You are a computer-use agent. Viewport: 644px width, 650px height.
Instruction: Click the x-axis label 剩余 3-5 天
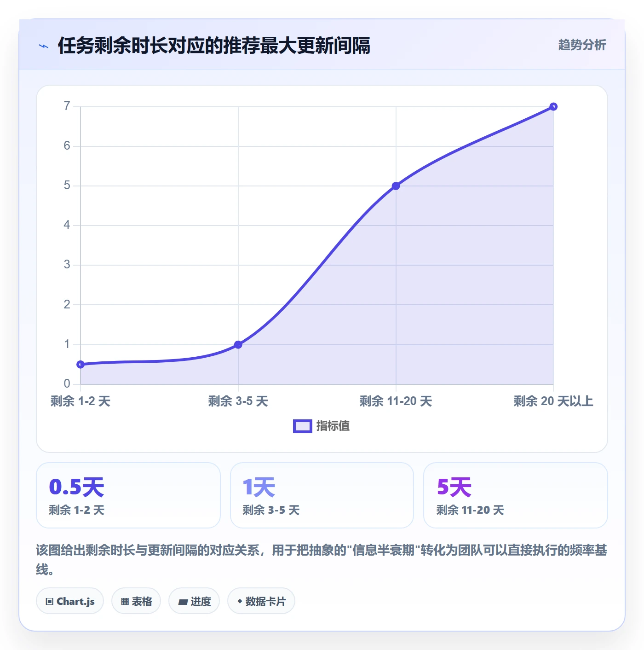click(x=238, y=401)
